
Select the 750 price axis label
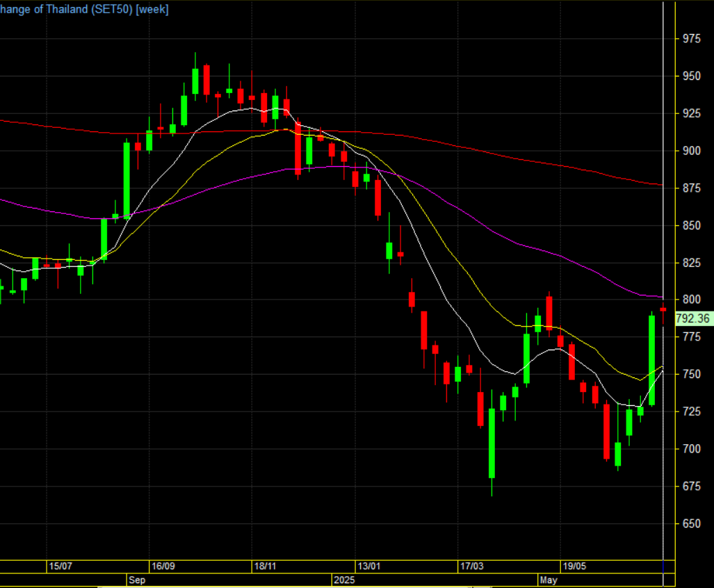(692, 374)
